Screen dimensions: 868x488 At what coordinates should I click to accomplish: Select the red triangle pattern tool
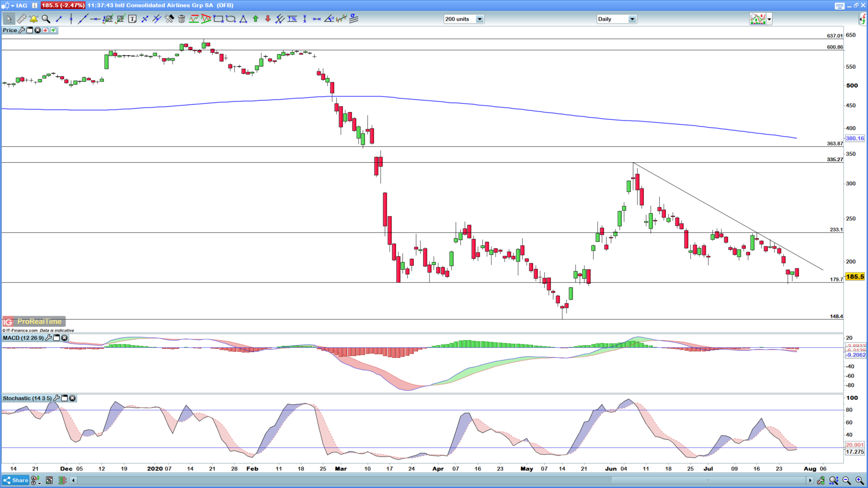tap(206, 19)
